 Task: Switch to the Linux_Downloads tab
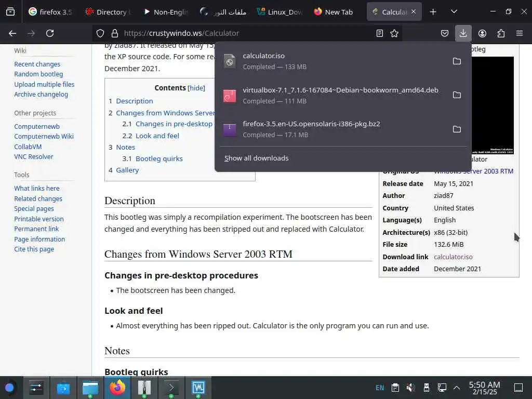280,12
